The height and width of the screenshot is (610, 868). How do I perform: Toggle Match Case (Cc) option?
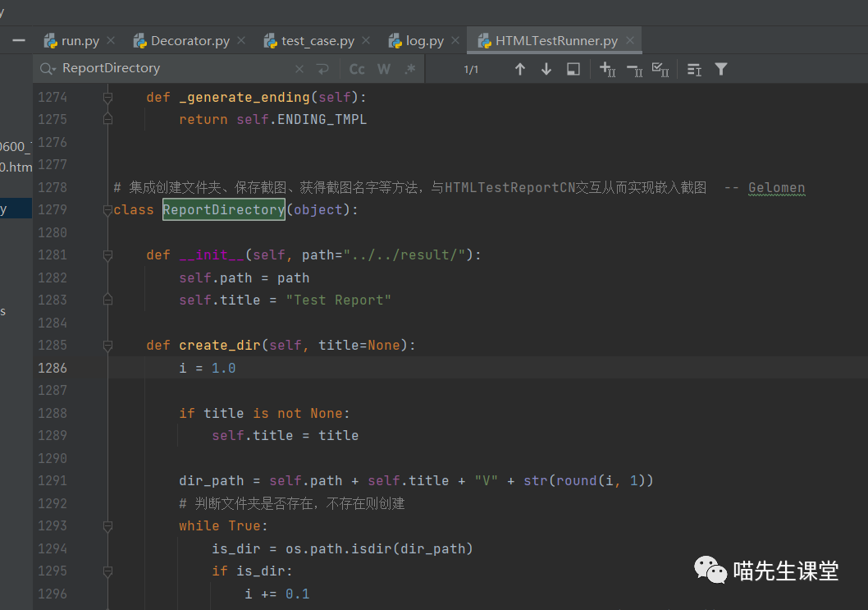357,69
